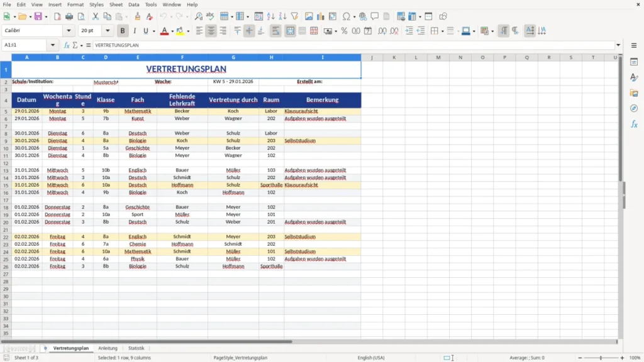This screenshot has height=362, width=644.
Task: Open the File menu
Action: 7,4
